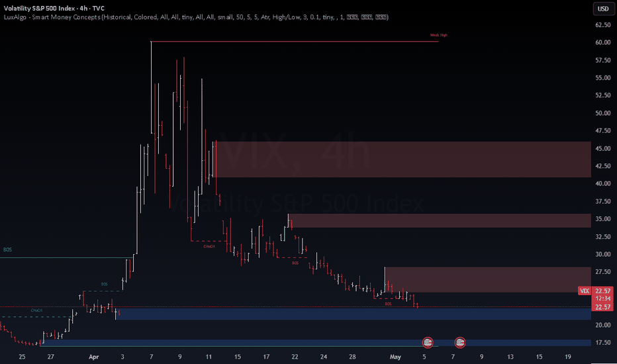Click the 12:34 bar countdown label
This screenshot has height=364, width=617.
603,298
